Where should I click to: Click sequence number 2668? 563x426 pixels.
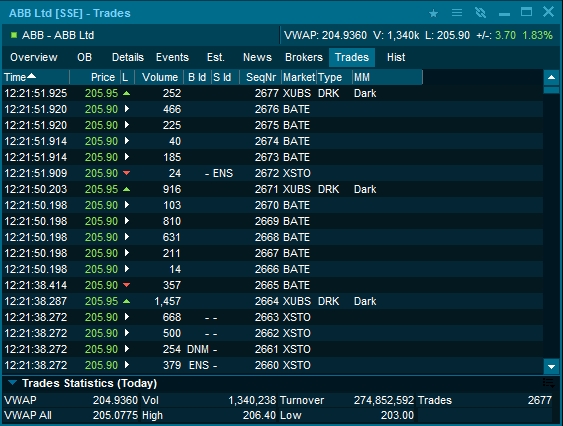[266, 237]
